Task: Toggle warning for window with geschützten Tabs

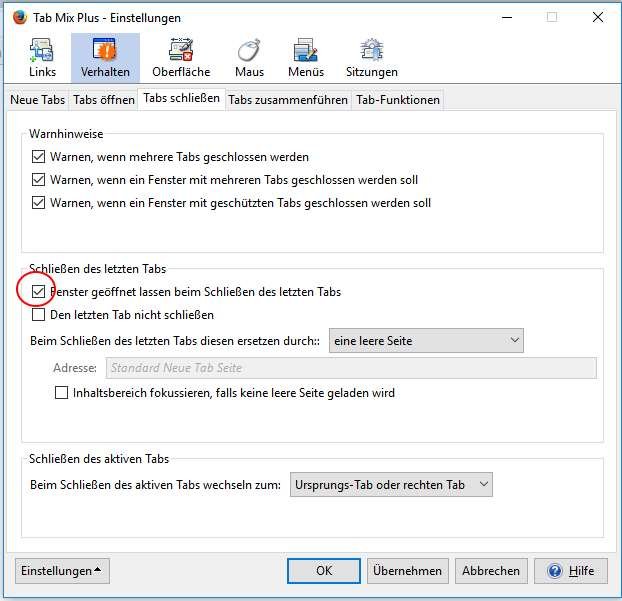Action: click(38, 203)
